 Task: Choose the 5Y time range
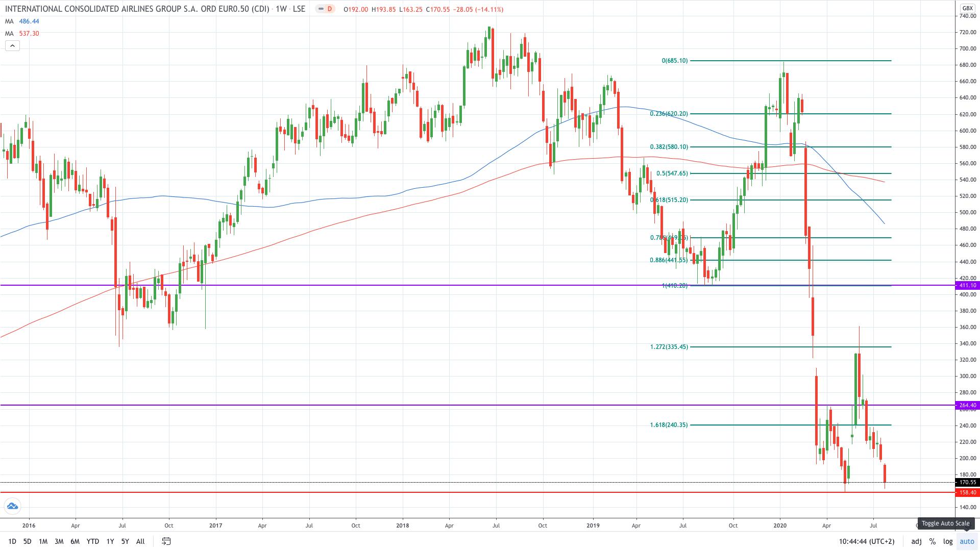[x=125, y=541]
